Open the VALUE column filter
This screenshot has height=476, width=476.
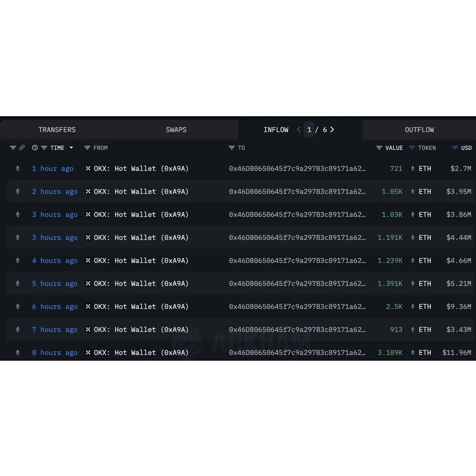(x=379, y=148)
